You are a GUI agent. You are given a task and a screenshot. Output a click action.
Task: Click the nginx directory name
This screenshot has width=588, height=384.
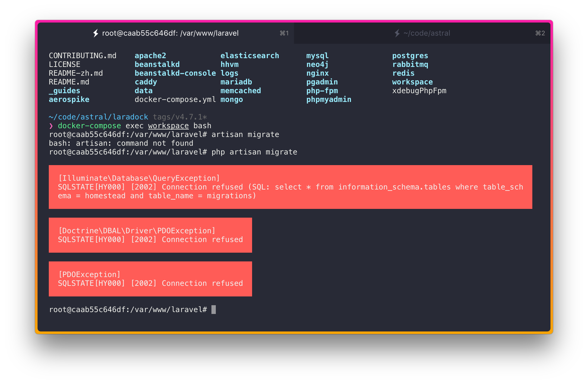(317, 73)
